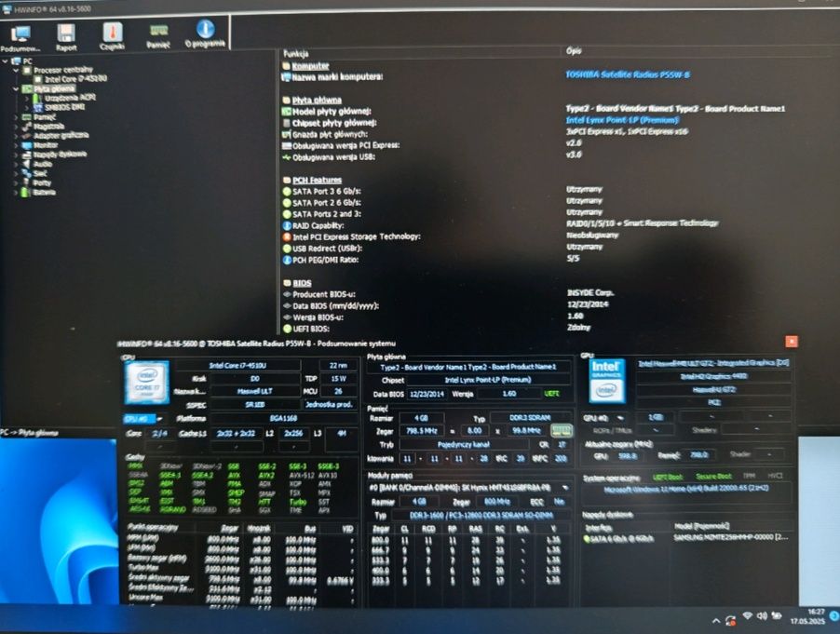Show hidden tray icons chevron

[x=716, y=621]
